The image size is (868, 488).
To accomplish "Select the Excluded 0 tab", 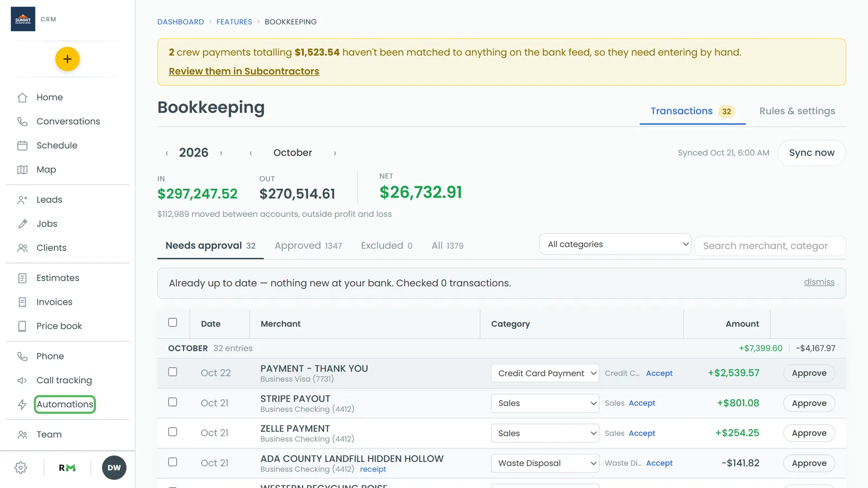I will [387, 246].
